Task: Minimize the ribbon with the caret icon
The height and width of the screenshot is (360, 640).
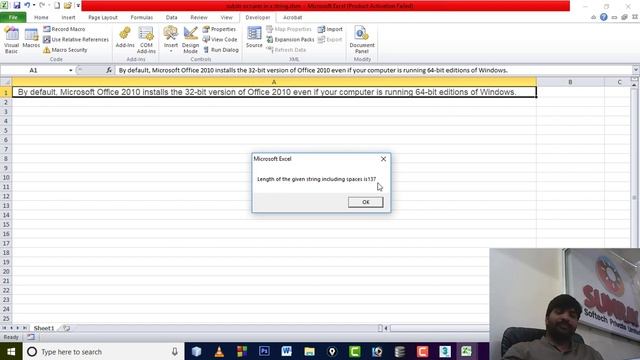Action: coord(593,17)
